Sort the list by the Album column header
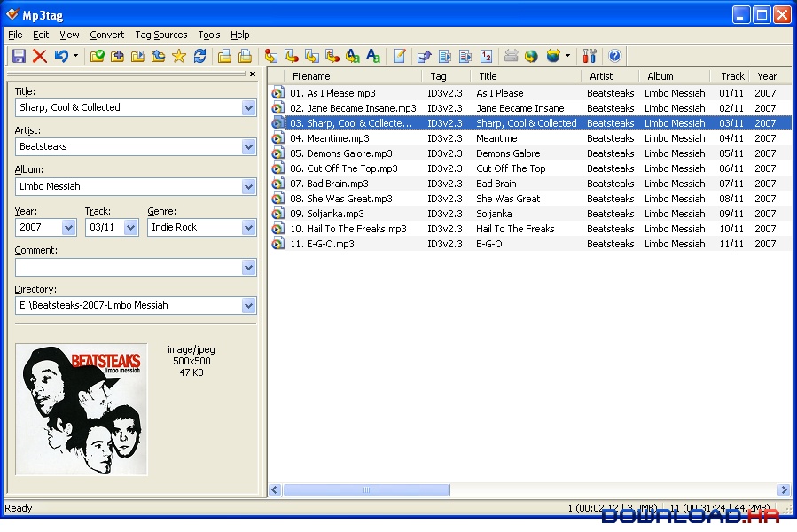Image resolution: width=797 pixels, height=532 pixels. (x=660, y=76)
